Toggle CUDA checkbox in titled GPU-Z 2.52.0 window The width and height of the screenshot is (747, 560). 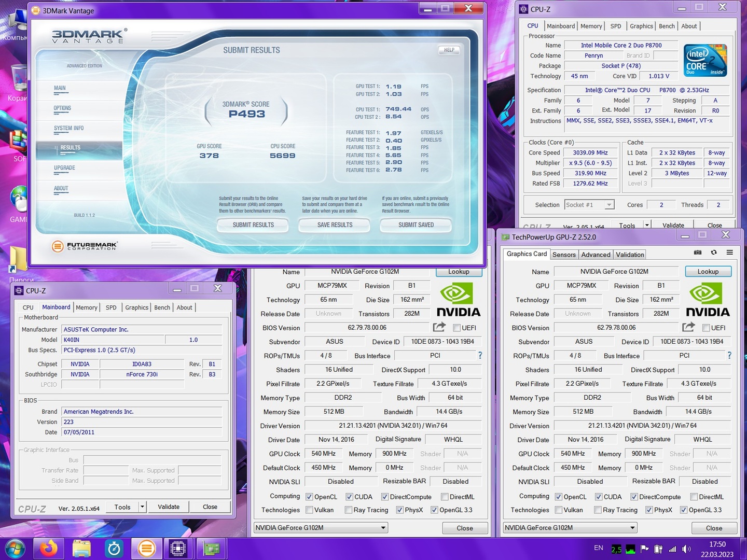tap(599, 497)
